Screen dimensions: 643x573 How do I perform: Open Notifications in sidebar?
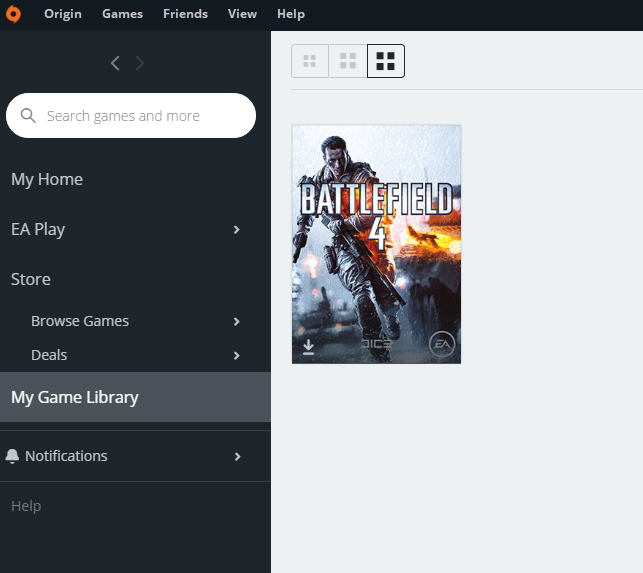pos(66,456)
